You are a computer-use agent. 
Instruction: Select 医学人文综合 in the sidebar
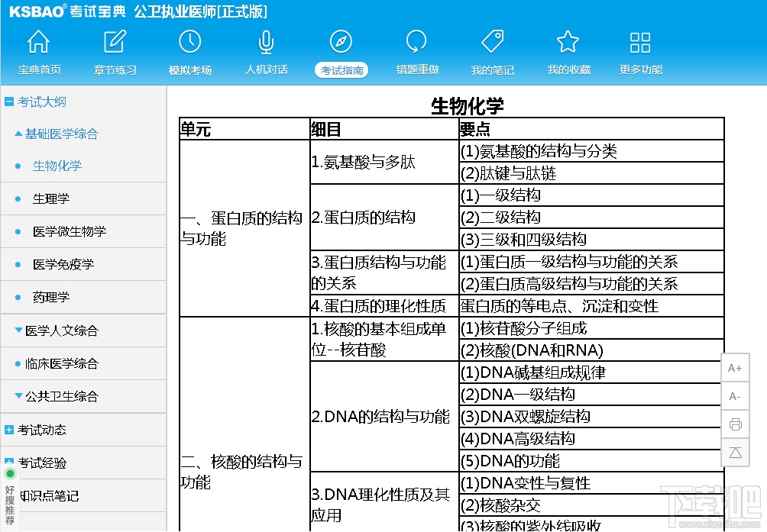(62, 330)
